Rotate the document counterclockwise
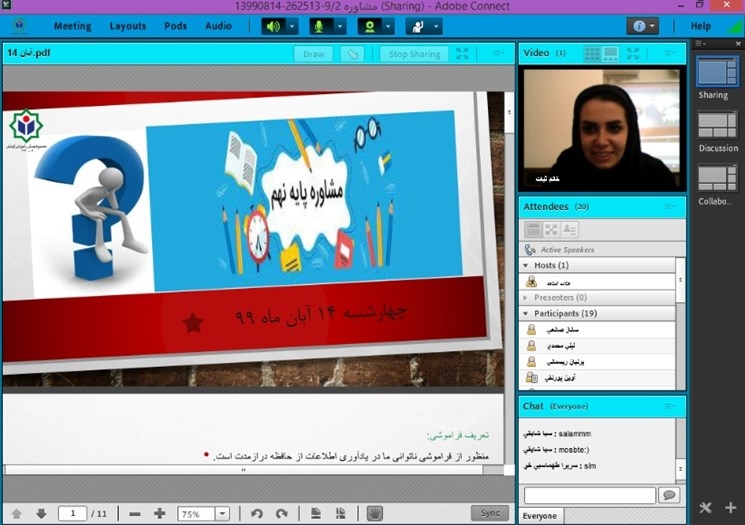745x525 pixels. point(256,513)
